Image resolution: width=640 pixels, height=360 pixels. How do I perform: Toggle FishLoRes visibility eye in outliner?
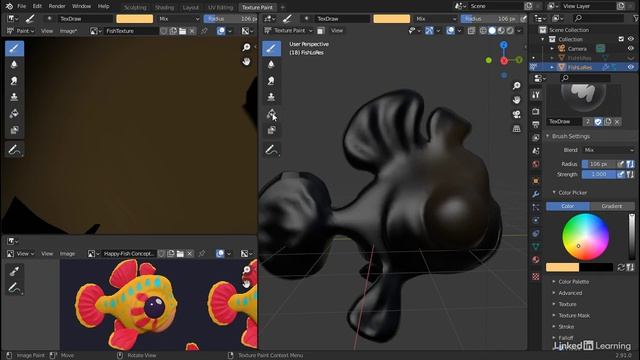pyautogui.click(x=631, y=67)
